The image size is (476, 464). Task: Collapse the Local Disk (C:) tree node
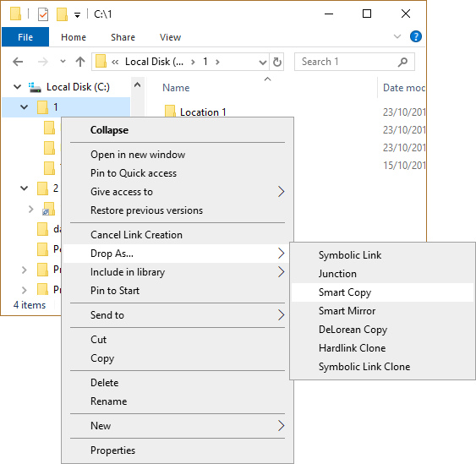tap(17, 87)
